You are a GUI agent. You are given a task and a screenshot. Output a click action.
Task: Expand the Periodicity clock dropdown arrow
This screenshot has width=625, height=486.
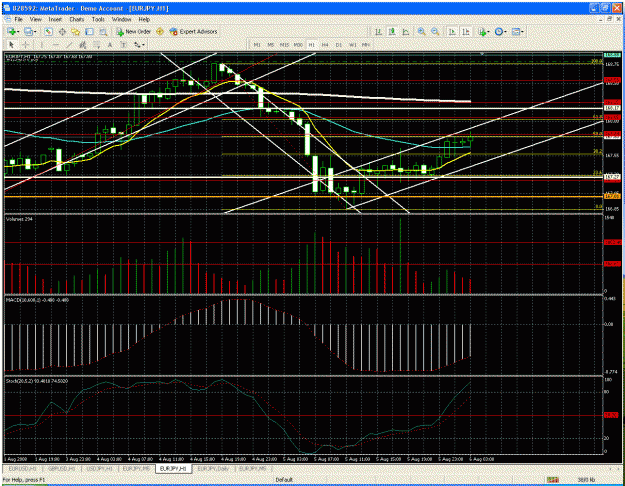point(505,31)
